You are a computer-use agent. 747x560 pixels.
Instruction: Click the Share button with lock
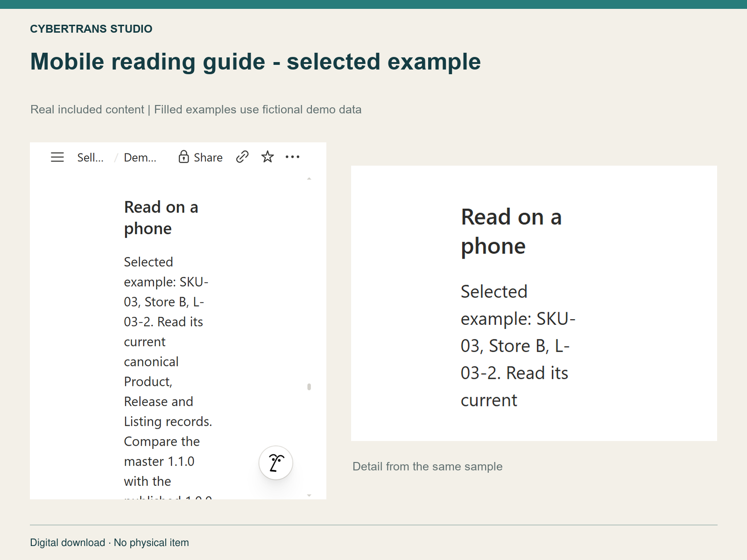point(201,157)
